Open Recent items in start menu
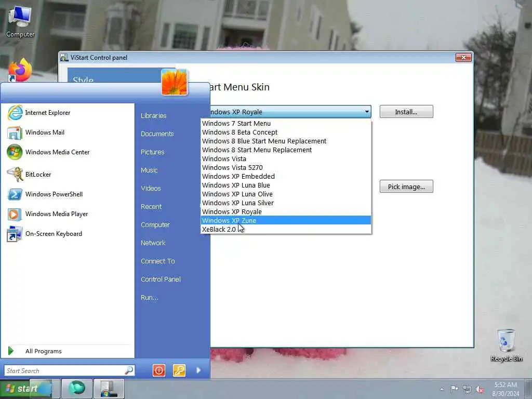532x399 pixels. (x=151, y=207)
